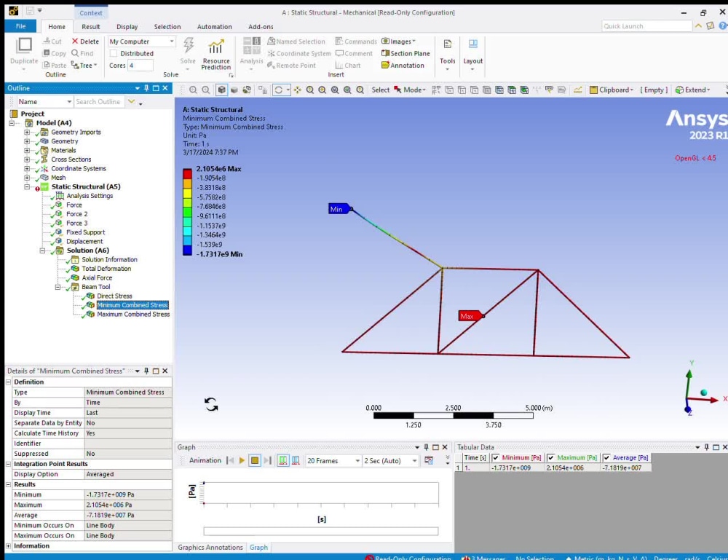Viewport: 728px width, 560px height.
Task: Collapse the Static Structural (A5) tree branch
Action: point(25,186)
